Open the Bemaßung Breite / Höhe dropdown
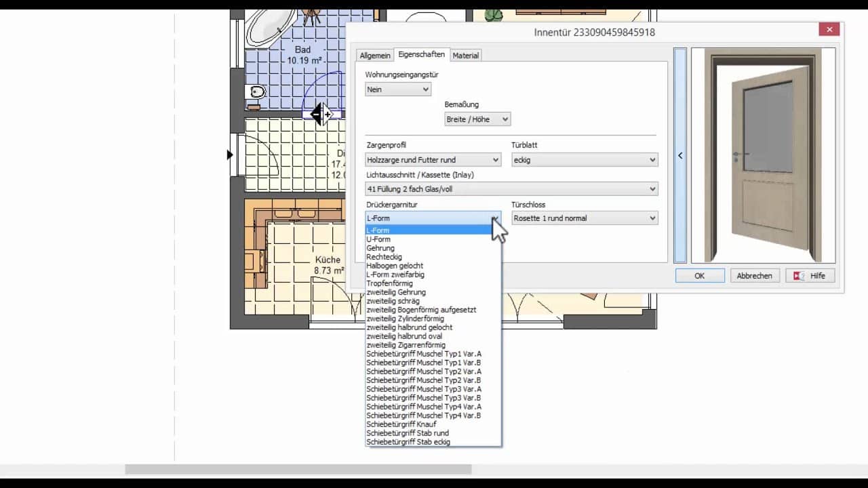Image resolution: width=868 pixels, height=488 pixels. point(477,119)
